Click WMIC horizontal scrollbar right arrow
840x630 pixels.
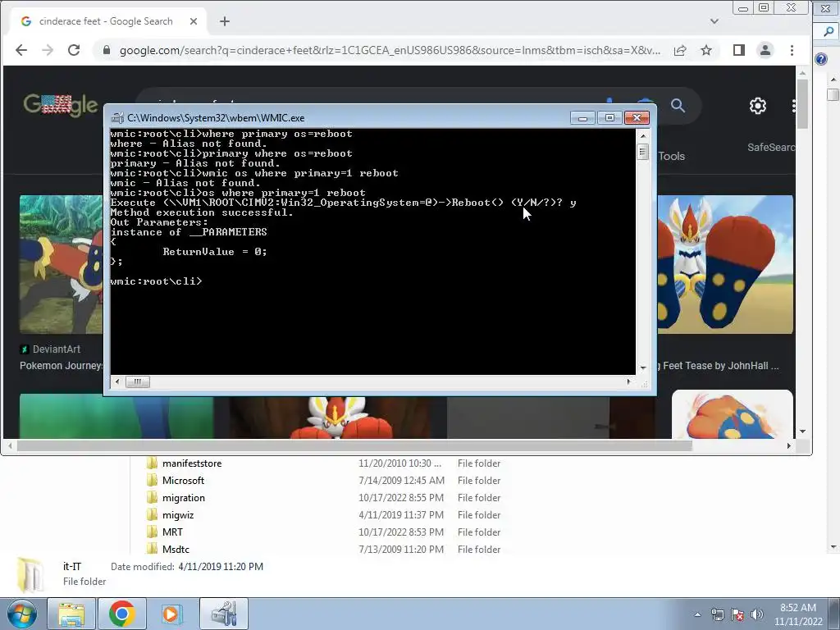click(x=628, y=382)
